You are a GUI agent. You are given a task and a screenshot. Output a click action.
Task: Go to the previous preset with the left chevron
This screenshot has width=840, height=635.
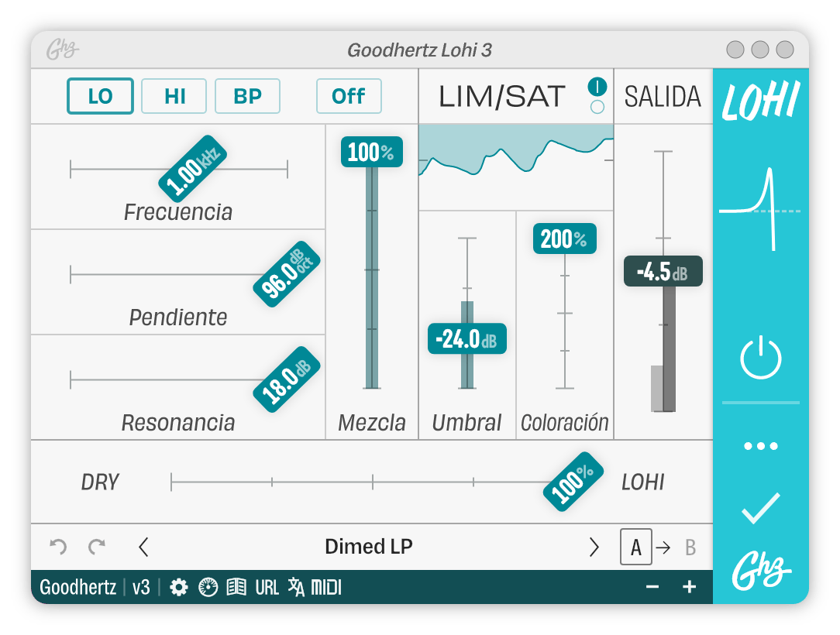[x=143, y=547]
